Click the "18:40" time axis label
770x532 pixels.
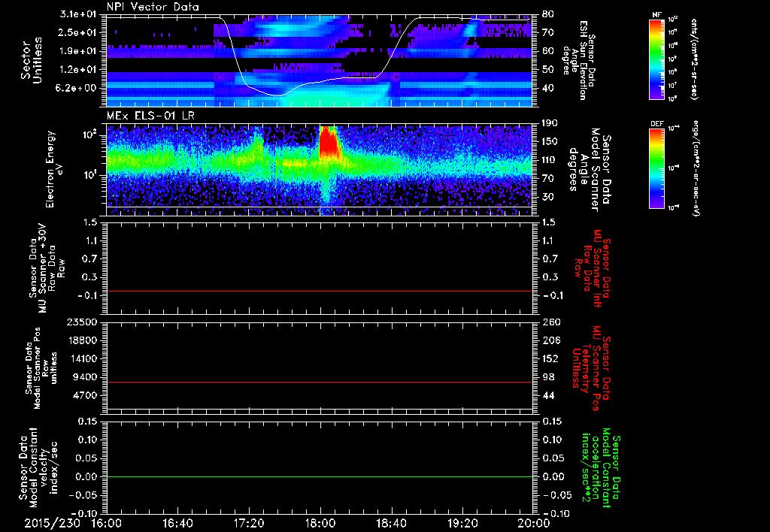tap(391, 523)
